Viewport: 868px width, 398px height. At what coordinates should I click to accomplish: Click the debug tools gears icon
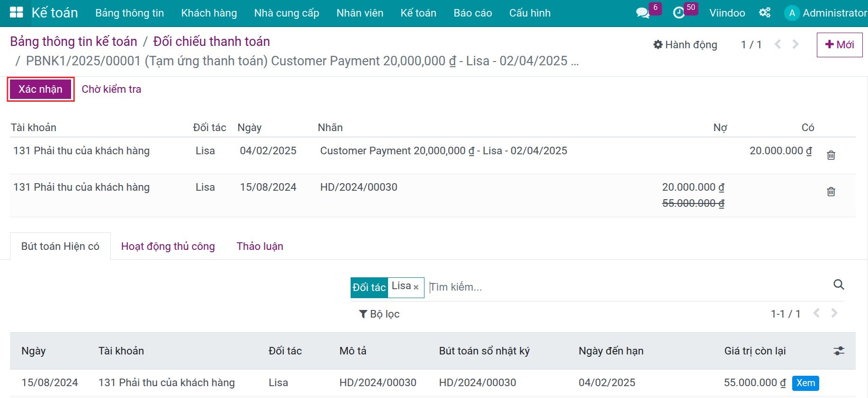[x=765, y=13]
